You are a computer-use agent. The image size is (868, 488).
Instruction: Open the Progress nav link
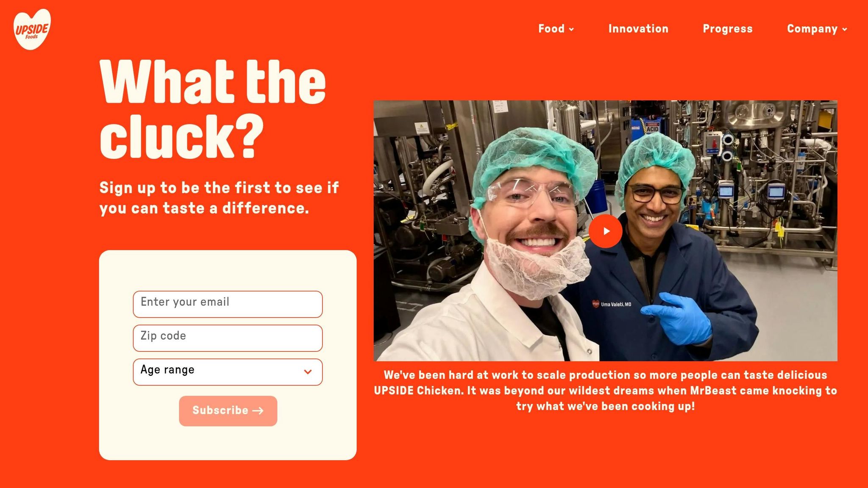tap(728, 29)
